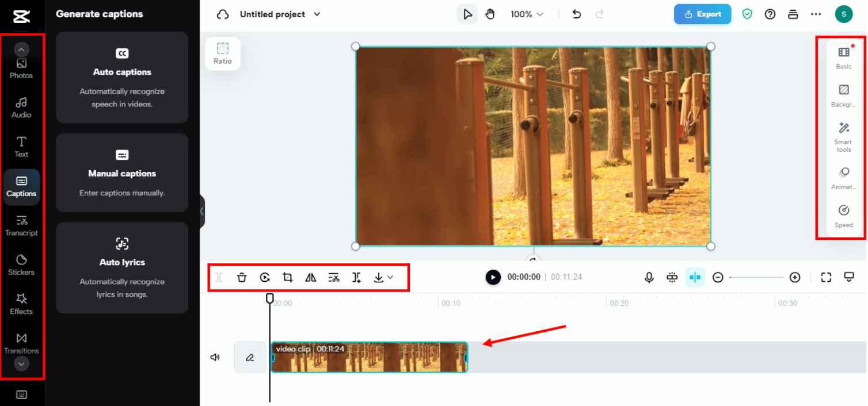
Task: Click the comment/monitor icon at timeline right
Action: (849, 278)
